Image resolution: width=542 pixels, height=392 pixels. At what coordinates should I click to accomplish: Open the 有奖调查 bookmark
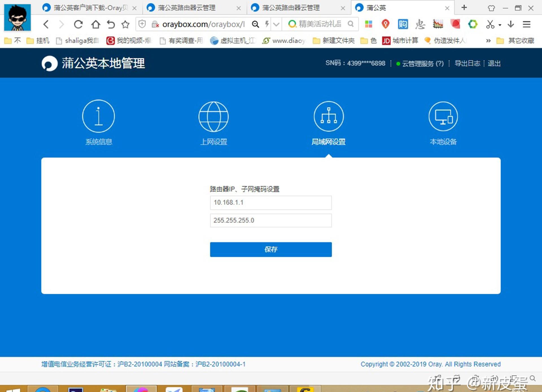point(181,41)
